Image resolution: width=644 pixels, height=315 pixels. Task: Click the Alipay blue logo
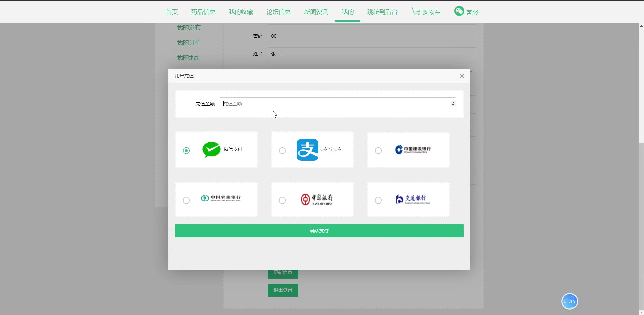(x=308, y=150)
